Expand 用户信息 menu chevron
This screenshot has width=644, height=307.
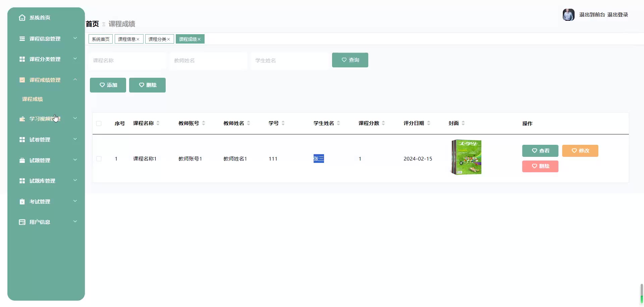(x=75, y=222)
